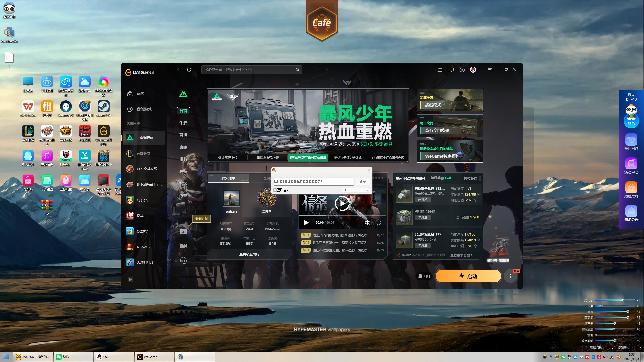Open the WeGame hamburger menu icon

coord(490,70)
